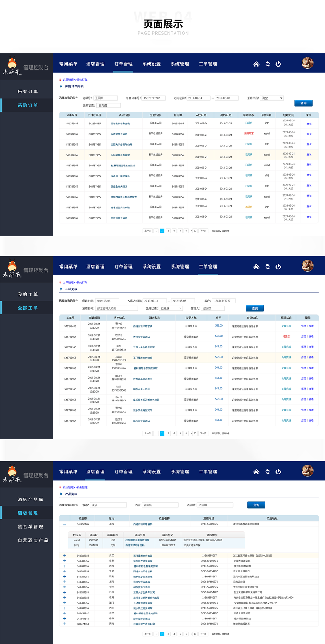Click the 查询 button on the 工单列表 page

tap(255, 308)
